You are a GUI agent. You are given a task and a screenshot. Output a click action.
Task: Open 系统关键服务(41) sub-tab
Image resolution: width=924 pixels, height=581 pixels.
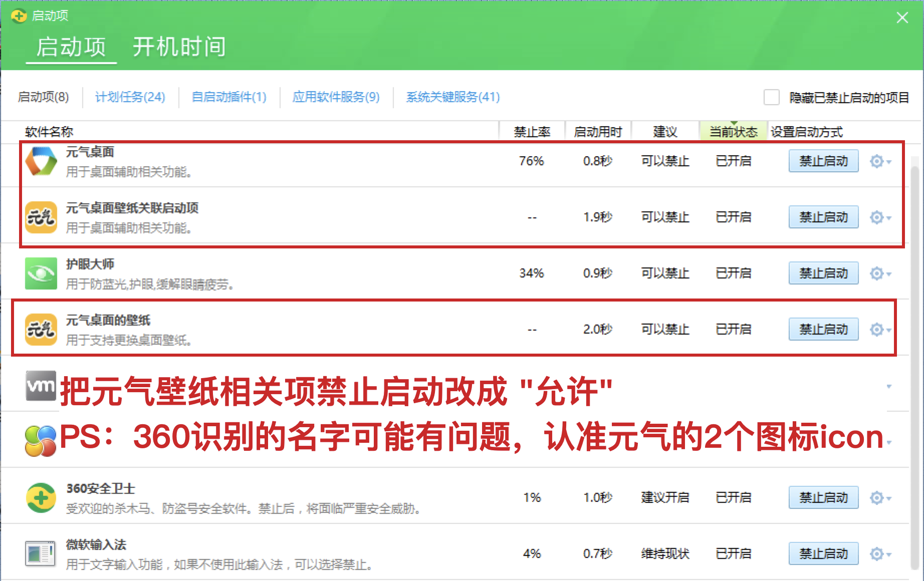453,97
